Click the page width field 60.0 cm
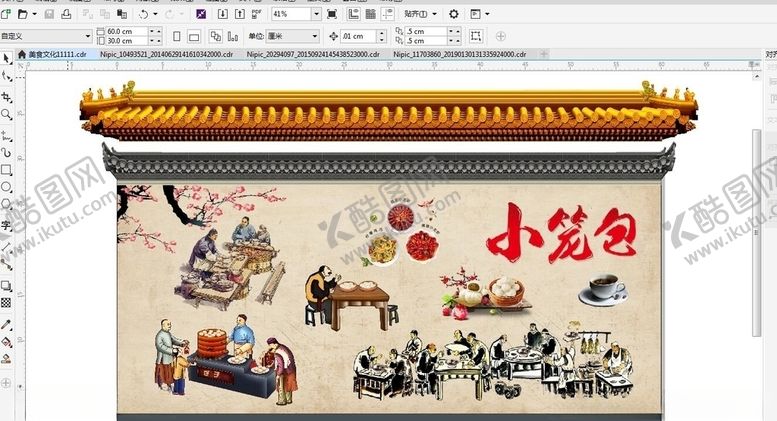 (126, 31)
